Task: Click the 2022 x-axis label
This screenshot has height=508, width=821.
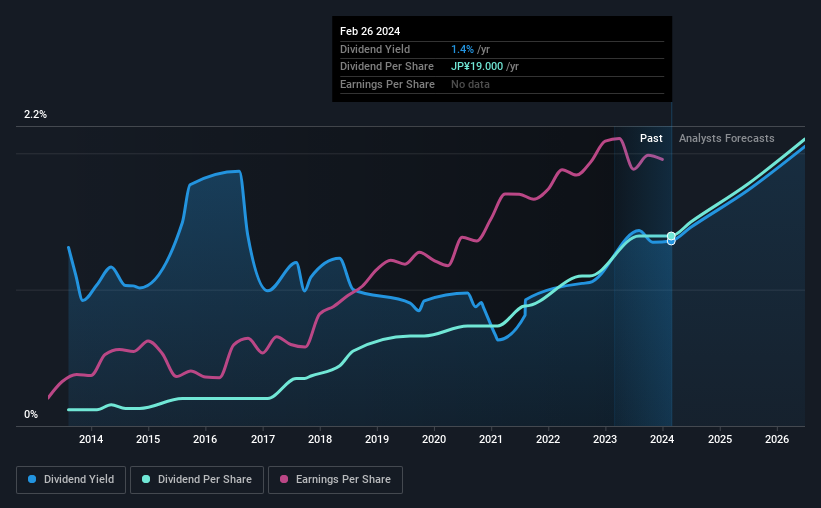Action: point(548,439)
